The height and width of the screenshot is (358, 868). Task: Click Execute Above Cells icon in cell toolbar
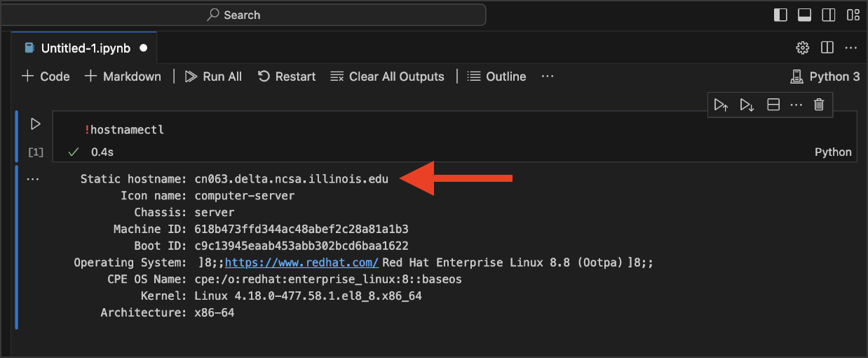coord(721,105)
